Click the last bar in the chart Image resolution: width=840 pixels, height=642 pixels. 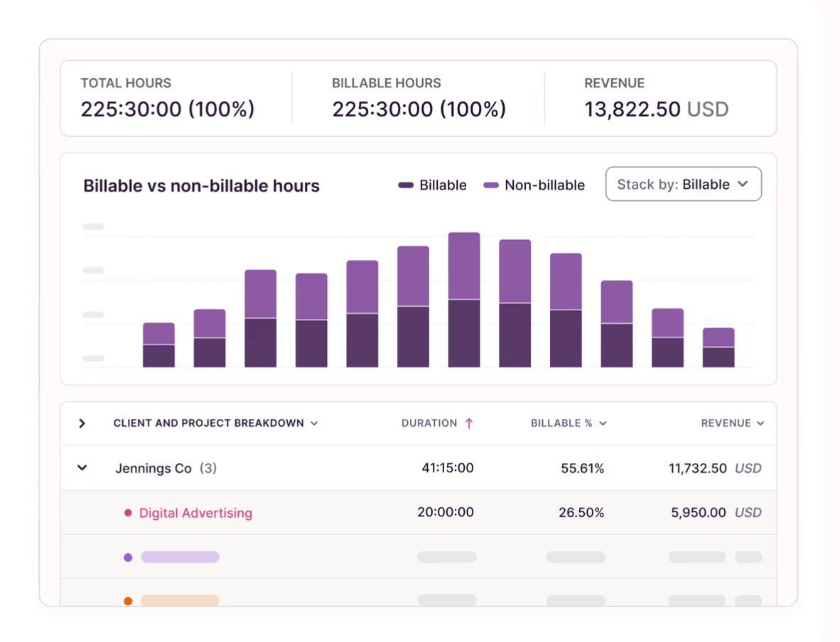pos(718,348)
